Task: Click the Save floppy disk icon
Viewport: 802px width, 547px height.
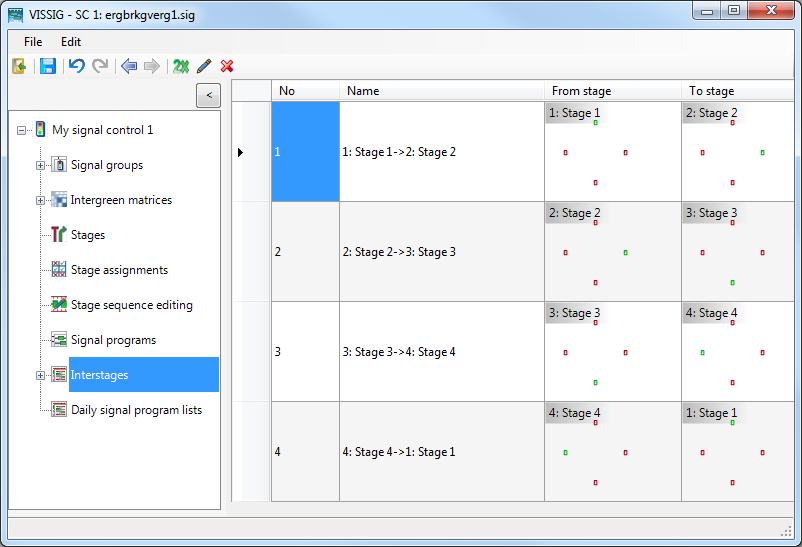Action: point(47,66)
